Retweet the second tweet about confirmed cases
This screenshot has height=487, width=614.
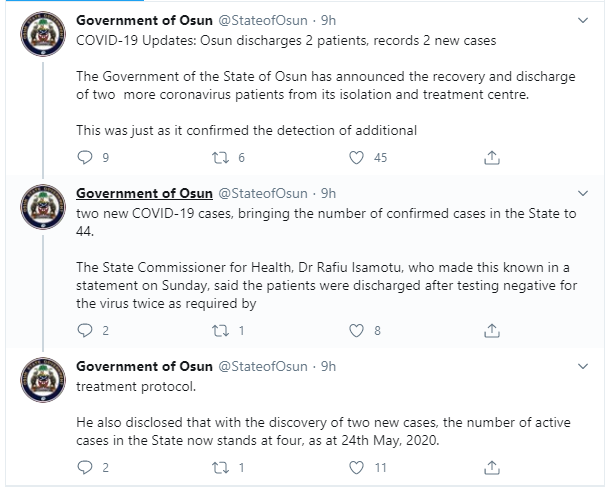220,331
